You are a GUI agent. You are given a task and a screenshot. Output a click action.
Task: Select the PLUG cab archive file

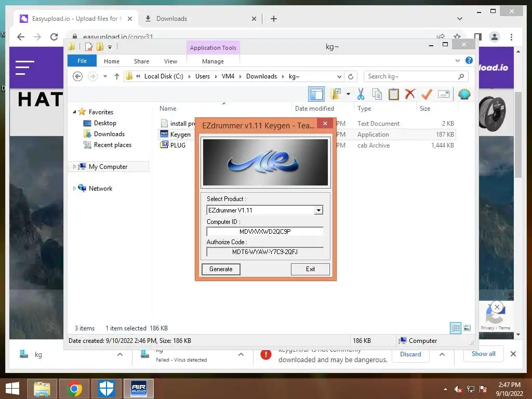tap(178, 145)
